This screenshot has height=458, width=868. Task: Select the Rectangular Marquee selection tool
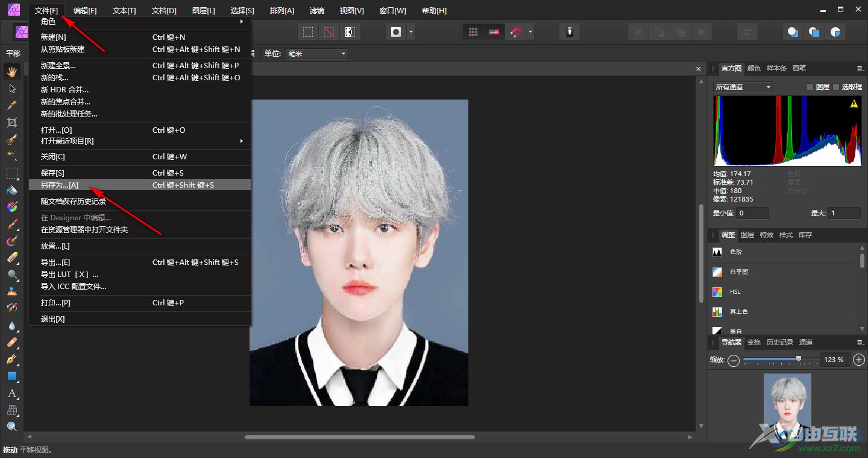point(12,173)
